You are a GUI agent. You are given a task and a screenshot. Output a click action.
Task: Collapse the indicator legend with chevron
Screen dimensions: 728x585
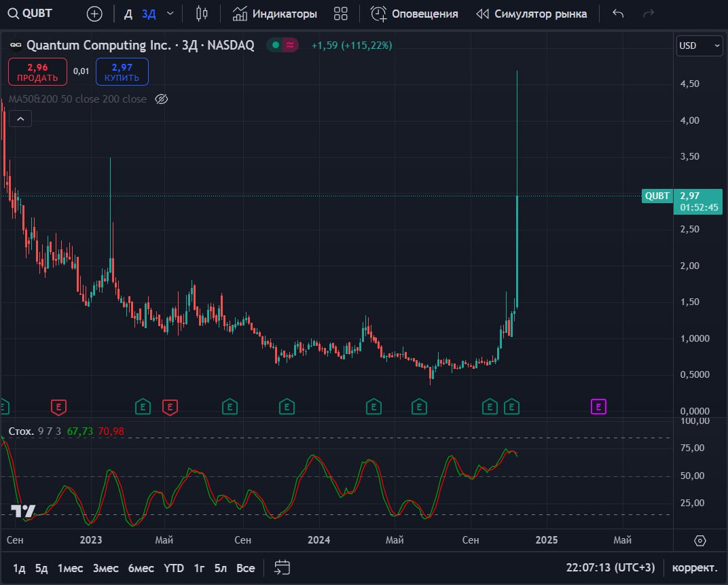(20, 119)
